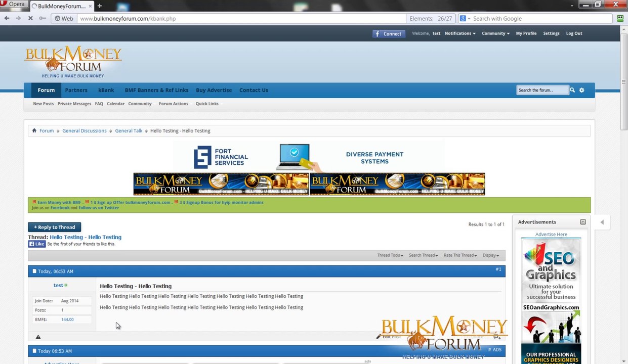Click the Log Out link
Image resolution: width=628 pixels, height=364 pixels.
[x=574, y=33]
